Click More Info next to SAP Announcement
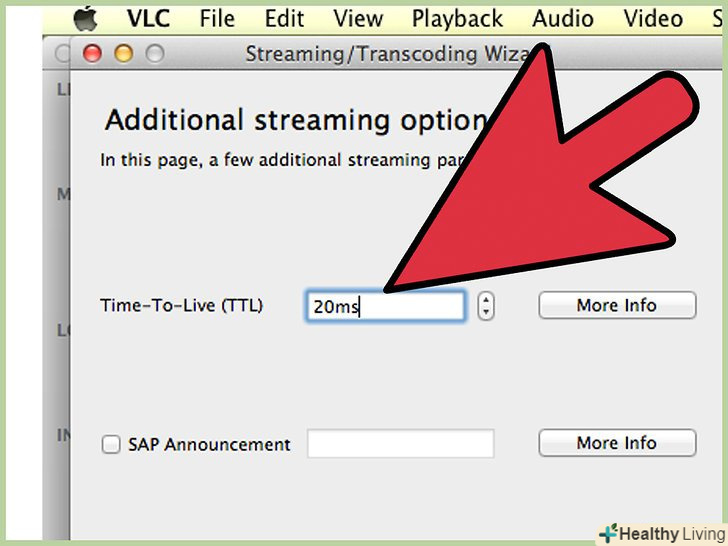Viewport: 728px width, 546px height. (617, 442)
